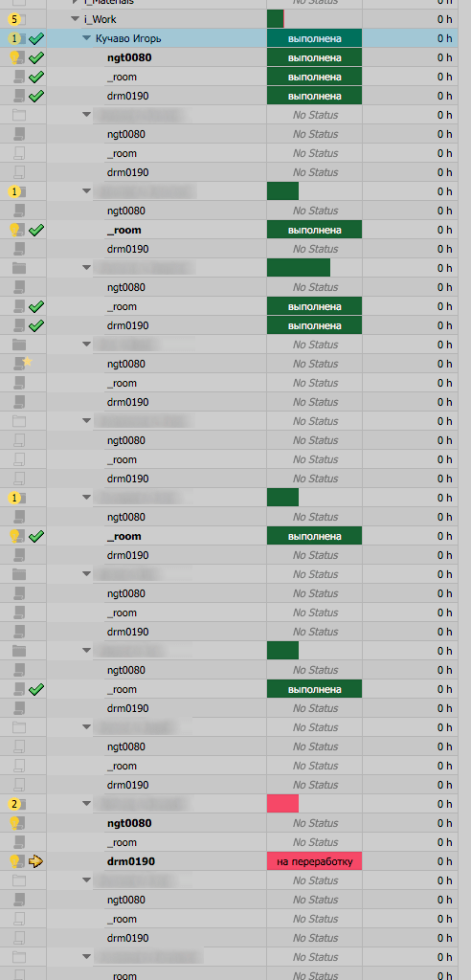
Task: Click the lightbulb beside bold ngt0080 with No Status
Action: pos(15,823)
